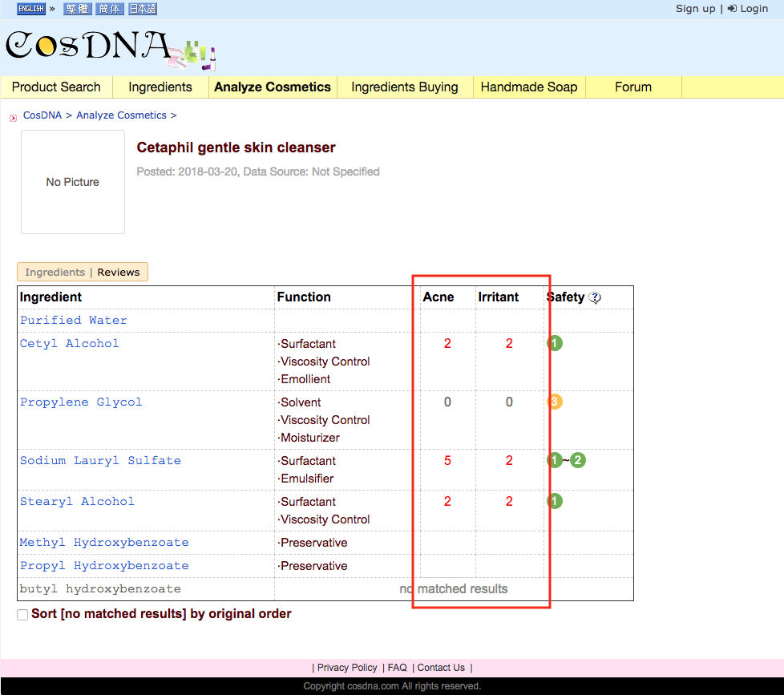Click the Safety help question mark icon
784x695 pixels.
595,297
